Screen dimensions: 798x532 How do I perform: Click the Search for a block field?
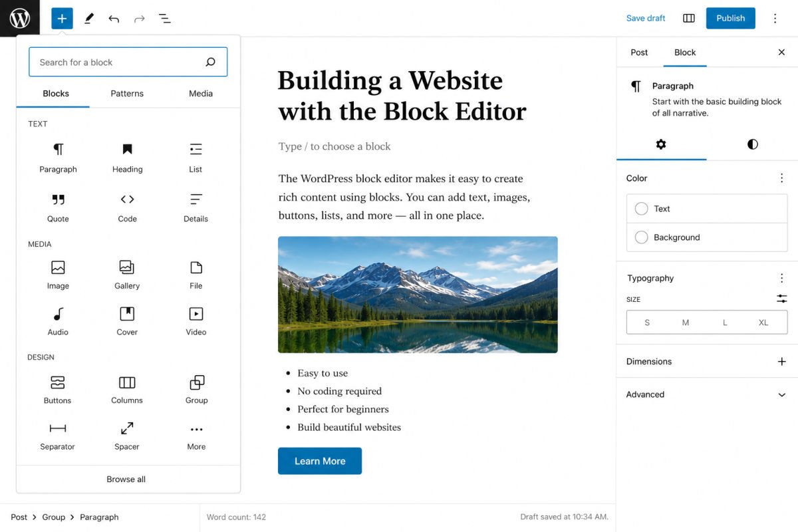point(128,62)
